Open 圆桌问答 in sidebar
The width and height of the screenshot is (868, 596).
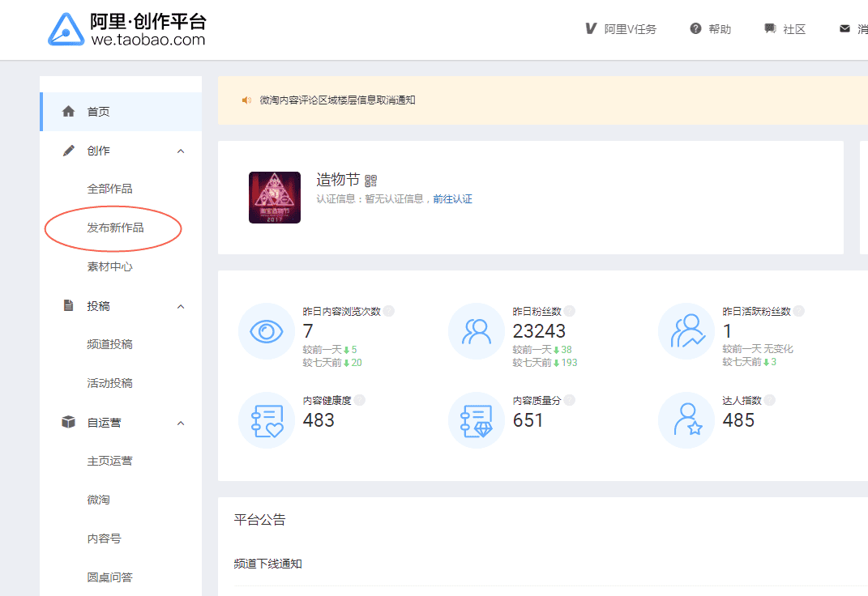point(109,577)
